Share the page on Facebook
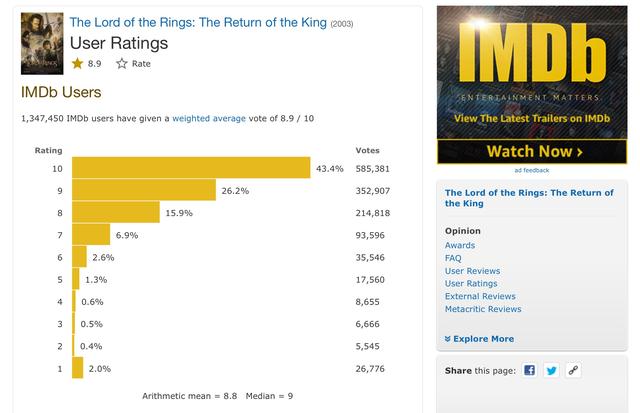 click(x=529, y=370)
